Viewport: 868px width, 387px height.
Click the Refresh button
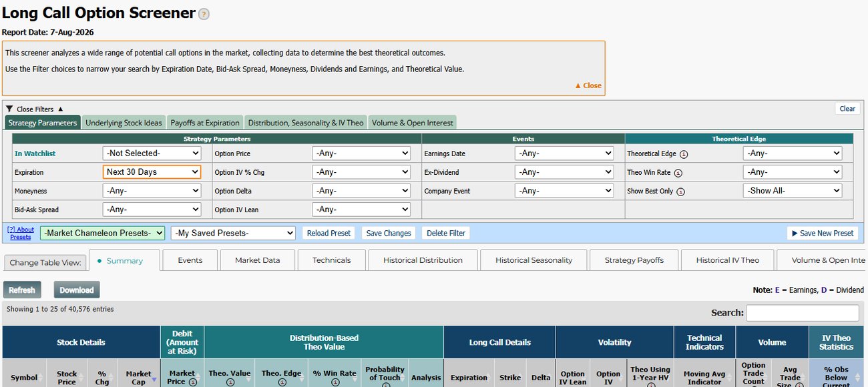point(21,290)
